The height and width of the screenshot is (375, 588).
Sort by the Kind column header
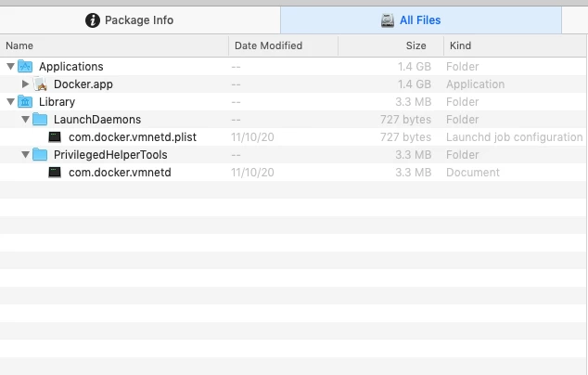[516, 45]
